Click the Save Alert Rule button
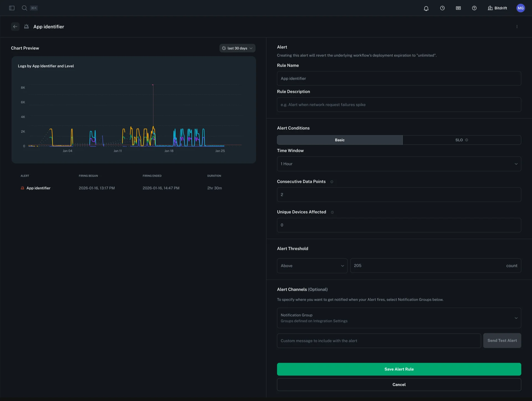The width and height of the screenshot is (532, 401). click(399, 369)
